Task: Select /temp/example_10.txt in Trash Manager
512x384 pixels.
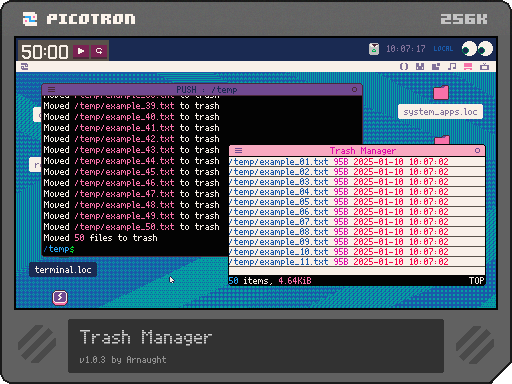Action: pyautogui.click(x=357, y=252)
